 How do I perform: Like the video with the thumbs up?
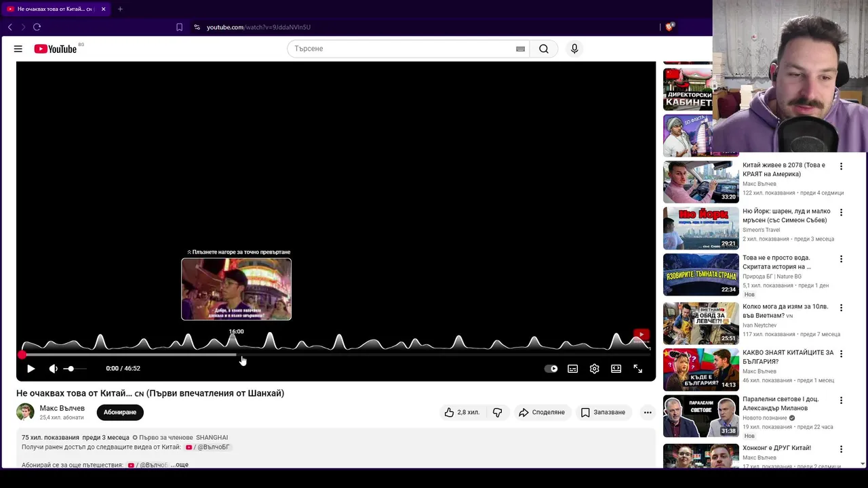(462, 412)
